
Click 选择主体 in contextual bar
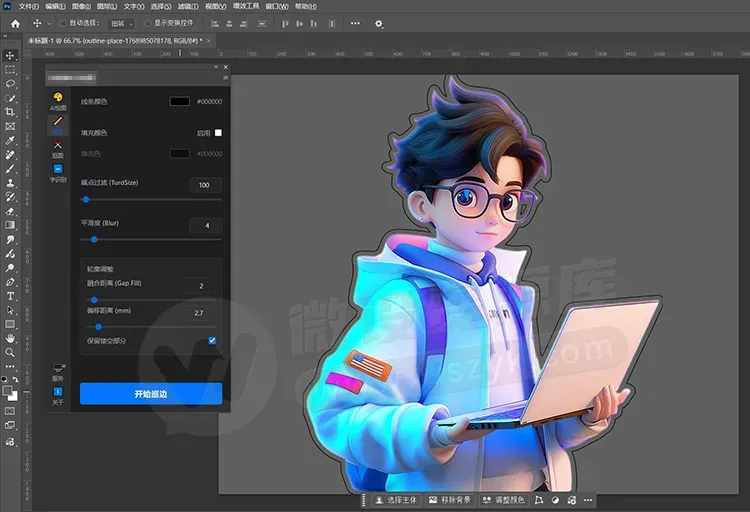pyautogui.click(x=397, y=500)
